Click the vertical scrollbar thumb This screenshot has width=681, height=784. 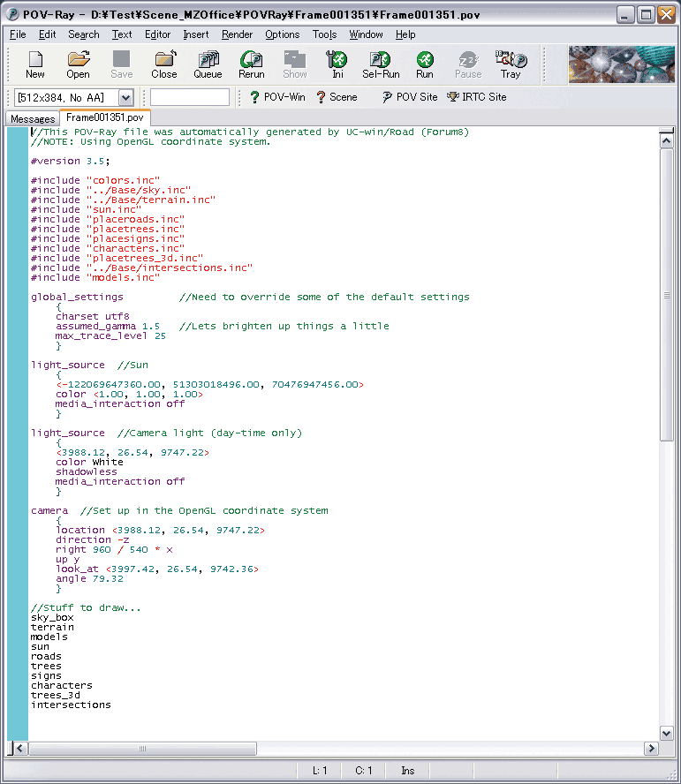point(666,295)
